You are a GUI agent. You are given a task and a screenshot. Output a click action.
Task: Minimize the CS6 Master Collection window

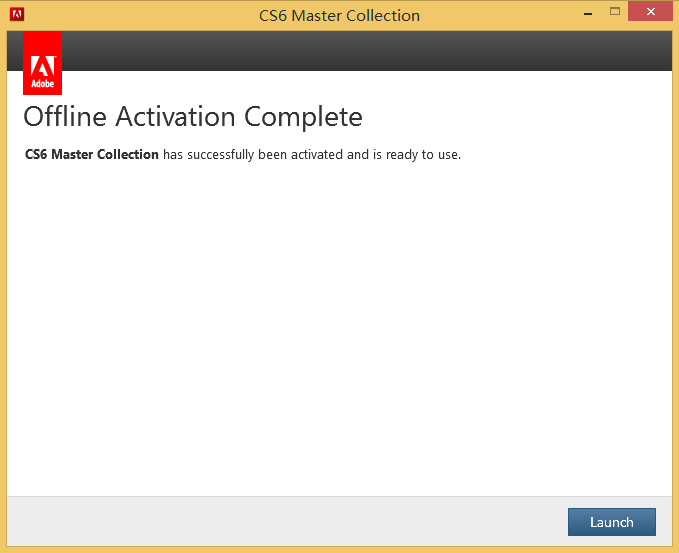(588, 13)
